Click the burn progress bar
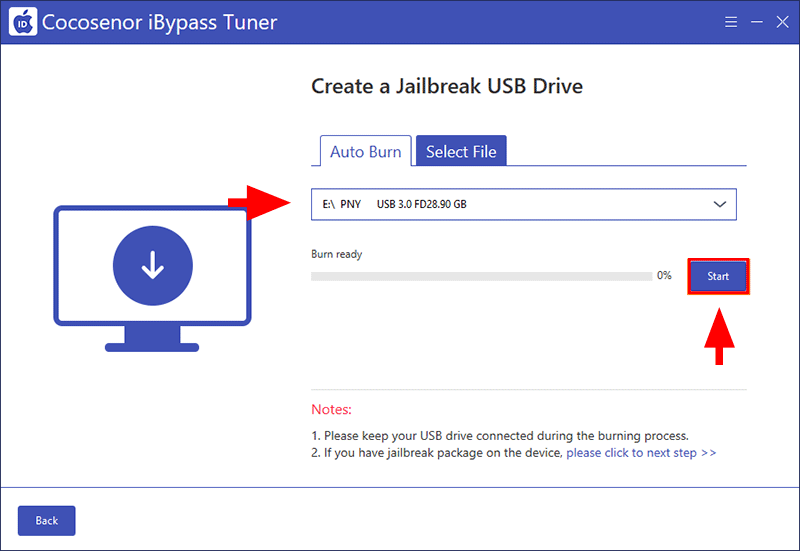This screenshot has width=800, height=551. pos(482,277)
